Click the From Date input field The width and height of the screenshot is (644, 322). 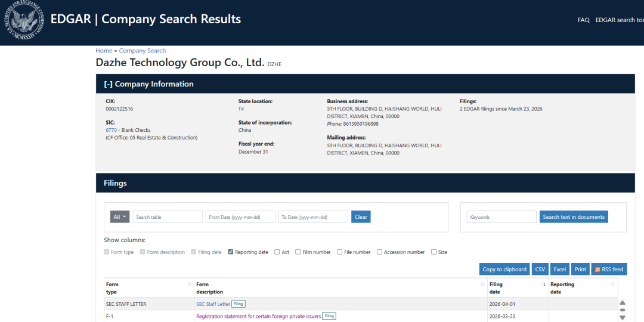pos(240,217)
